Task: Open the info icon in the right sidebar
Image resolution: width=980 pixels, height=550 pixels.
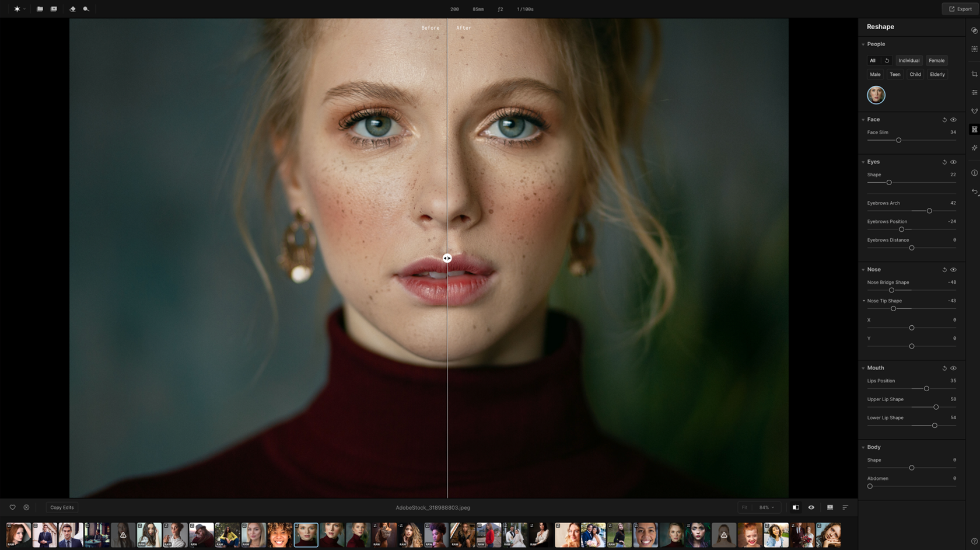Action: (x=974, y=173)
